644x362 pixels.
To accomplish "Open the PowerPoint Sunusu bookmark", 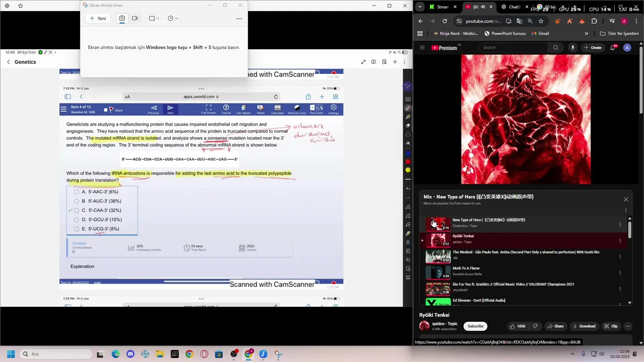I will click(505, 34).
